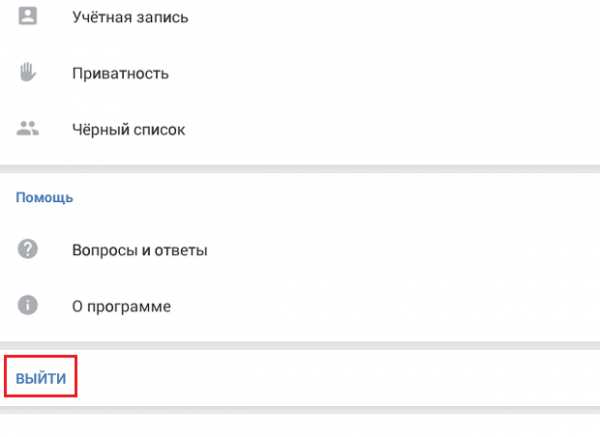Click the gray divider above Помощь
The height and width of the screenshot is (437, 600).
point(300,169)
